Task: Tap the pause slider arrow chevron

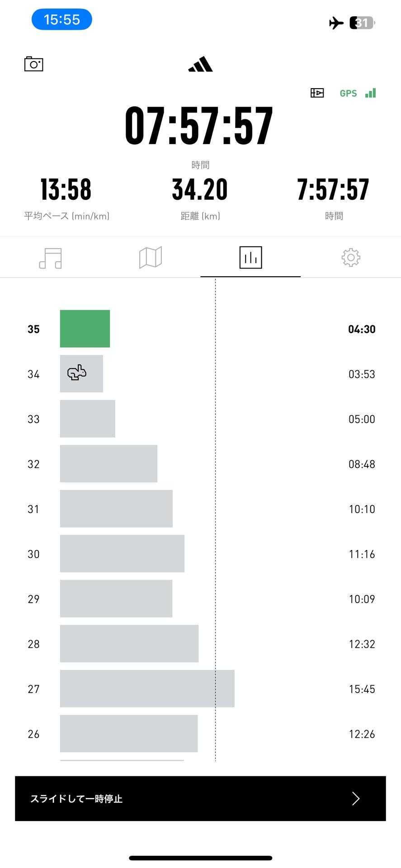Action: click(356, 798)
